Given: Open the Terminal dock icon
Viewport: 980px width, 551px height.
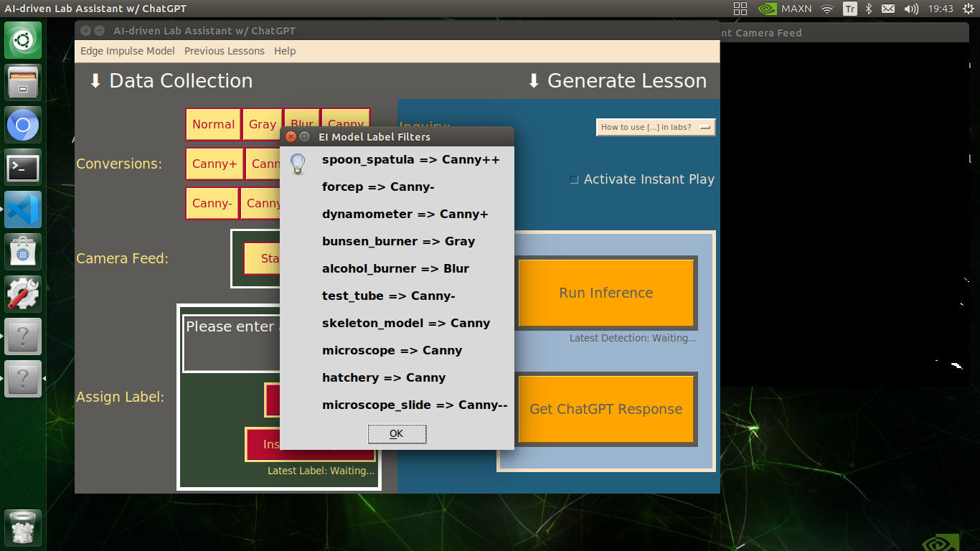Looking at the screenshot, I should click(23, 168).
